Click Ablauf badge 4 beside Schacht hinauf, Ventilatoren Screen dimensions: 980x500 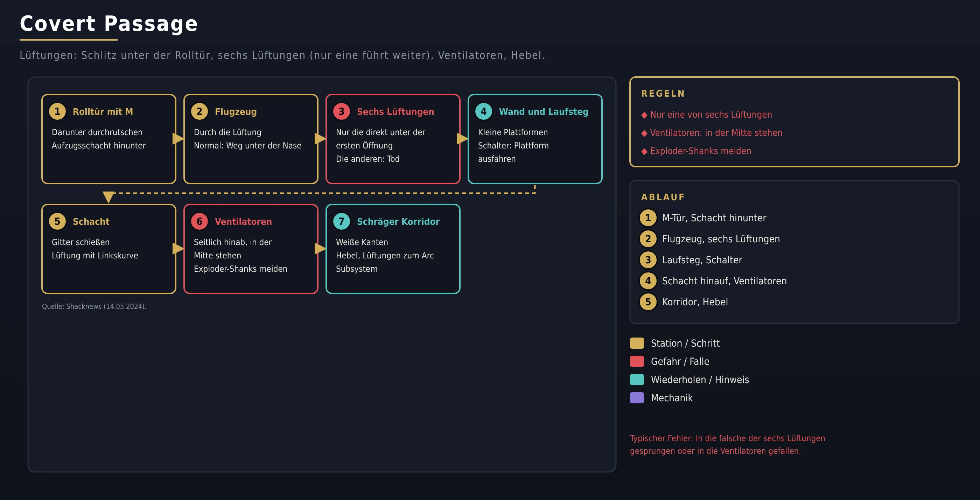click(648, 281)
